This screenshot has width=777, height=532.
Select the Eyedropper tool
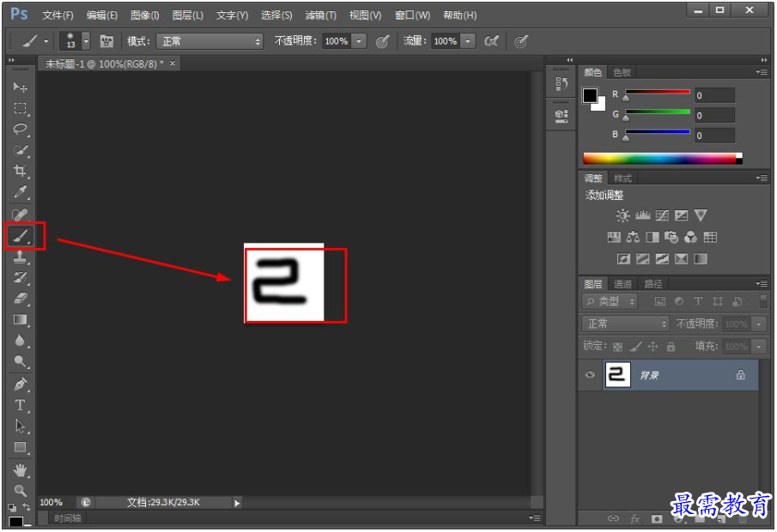click(x=20, y=192)
